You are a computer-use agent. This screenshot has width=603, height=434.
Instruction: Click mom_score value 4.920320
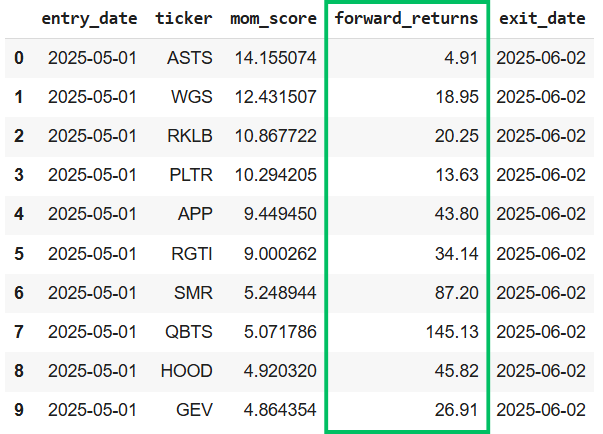click(x=280, y=371)
